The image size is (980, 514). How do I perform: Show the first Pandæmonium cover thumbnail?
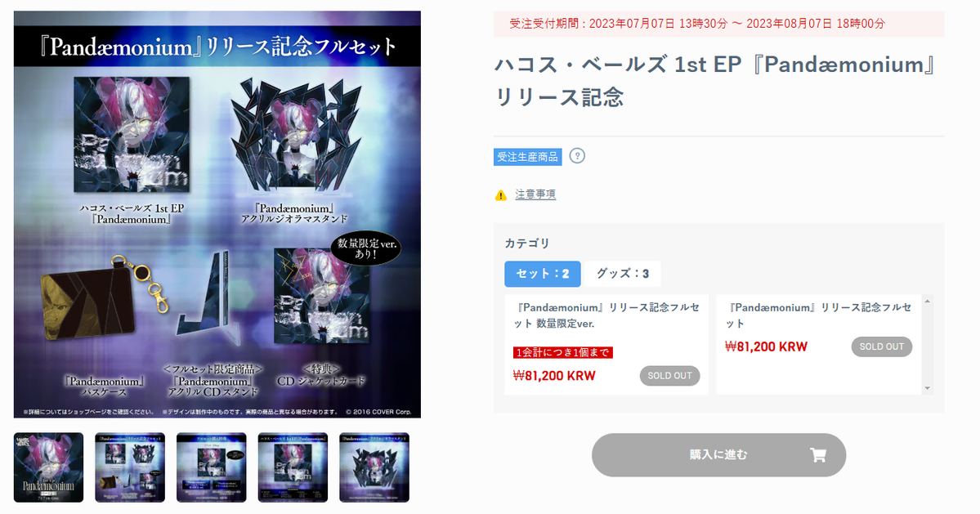point(49,467)
